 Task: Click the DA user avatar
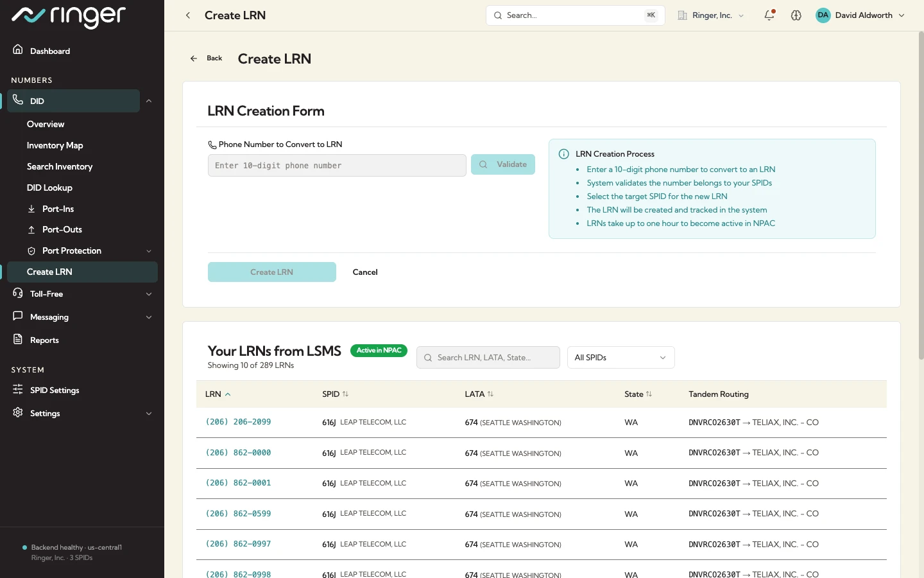(823, 15)
